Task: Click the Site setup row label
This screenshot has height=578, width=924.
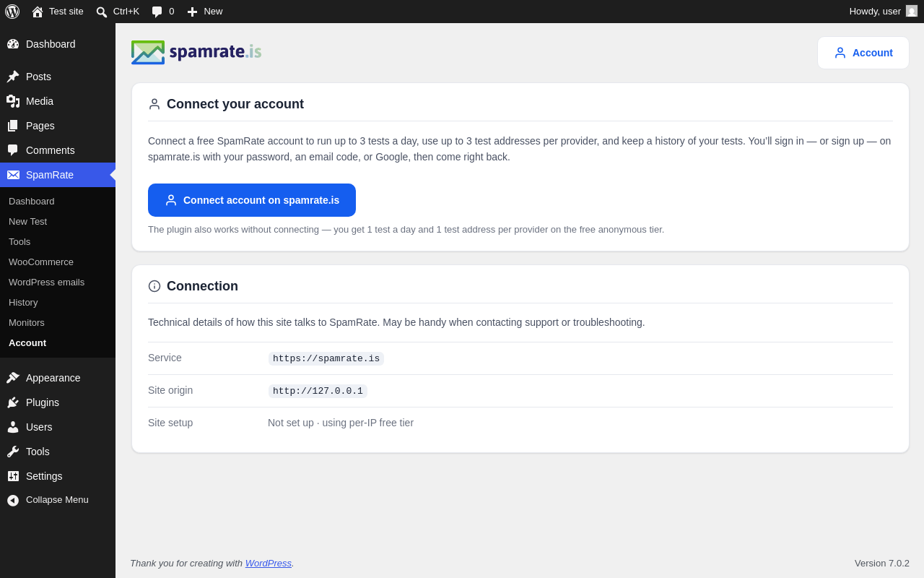Action: [x=170, y=423]
